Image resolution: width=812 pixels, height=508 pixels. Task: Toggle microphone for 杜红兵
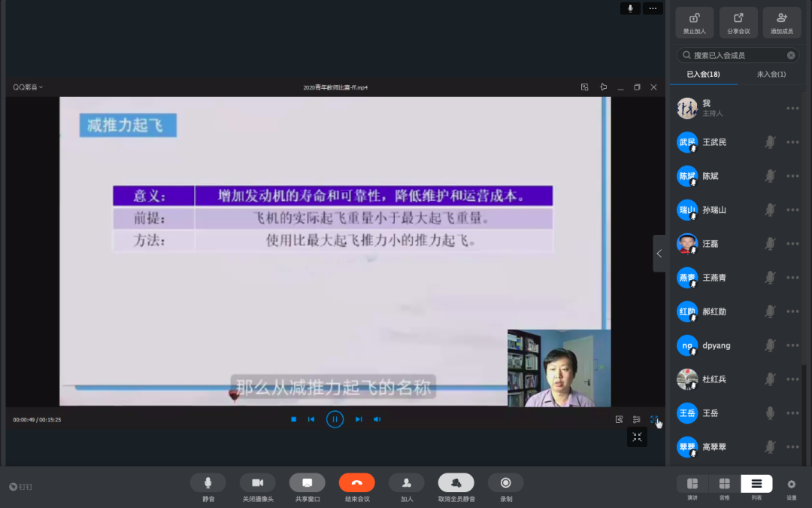click(770, 379)
